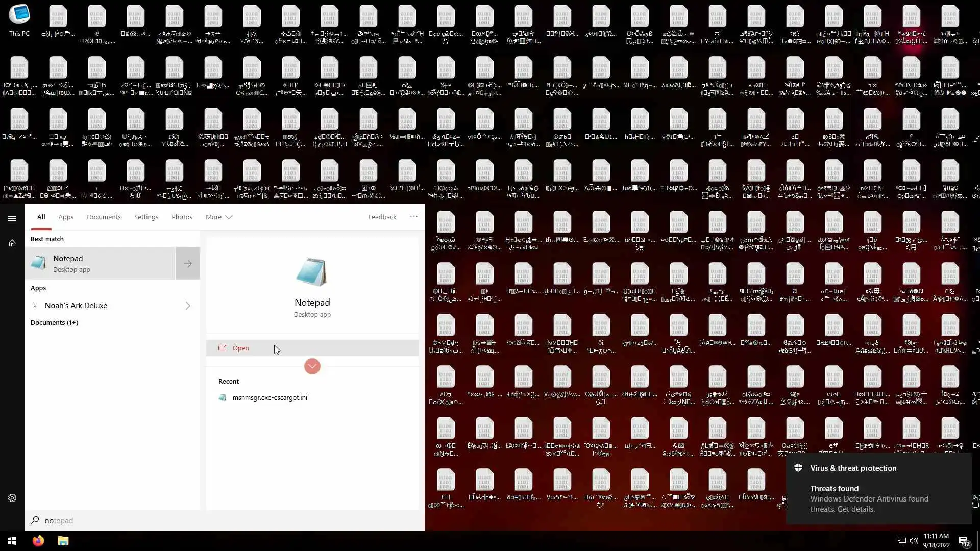Expand Noah's Ark Deluxe result arrow
980x551 pixels.
(188, 306)
